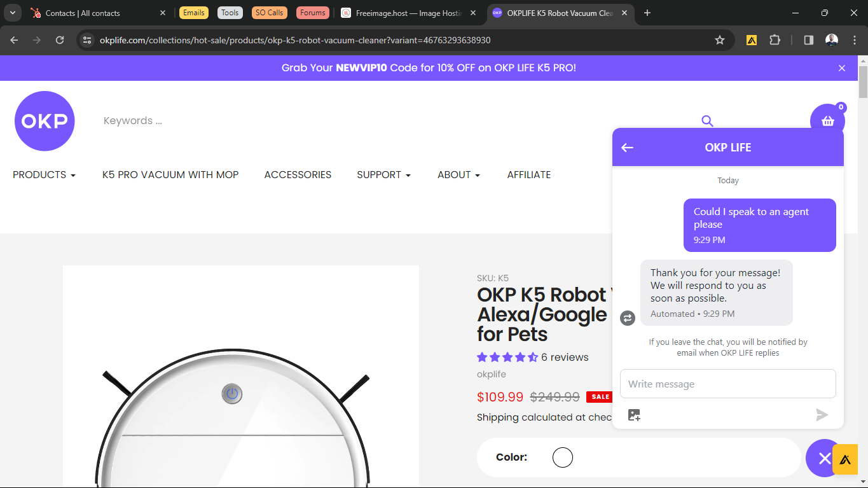Screen dimensions: 868x488
Task: Dismiss the promo banner with X
Action: click(x=842, y=68)
